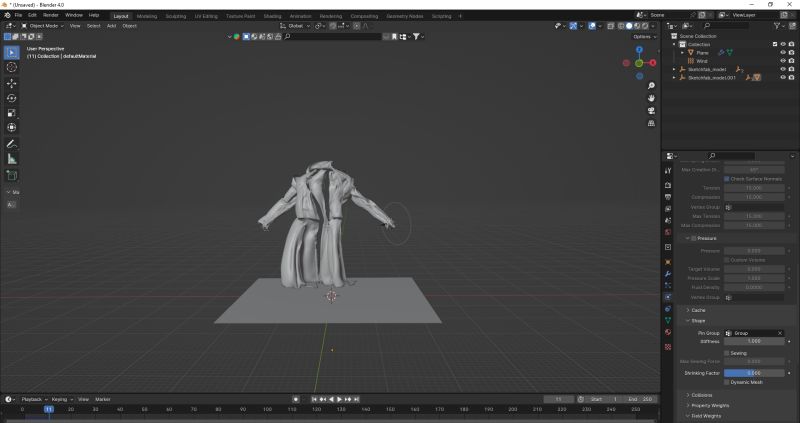This screenshot has height=423, width=800.
Task: Switch to the Geometry Nodes workspace tab
Action: (x=405, y=16)
